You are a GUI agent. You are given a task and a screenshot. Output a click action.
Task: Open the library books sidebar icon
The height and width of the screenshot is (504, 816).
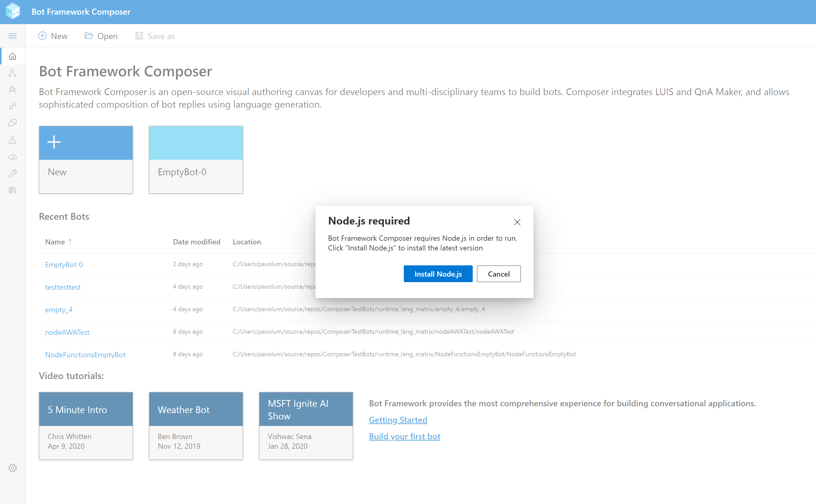(x=13, y=190)
